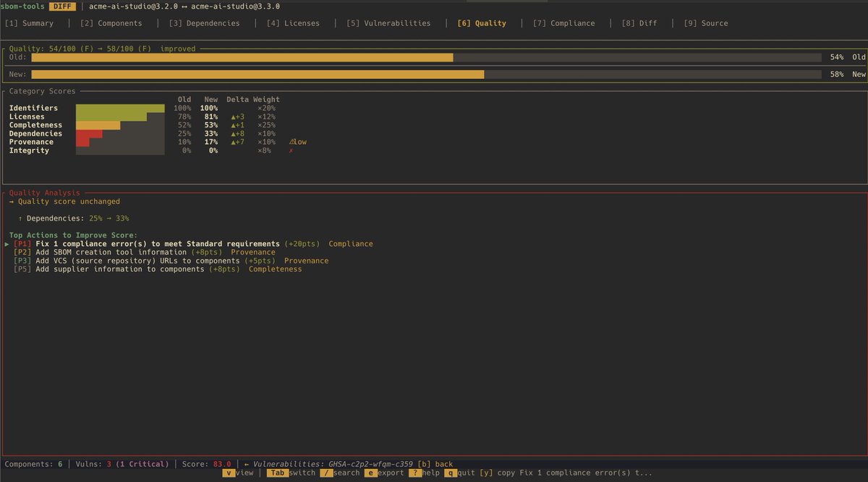Image resolution: width=868 pixels, height=482 pixels.
Task: Click the selection arrow beside P1
Action: [x=7, y=244]
